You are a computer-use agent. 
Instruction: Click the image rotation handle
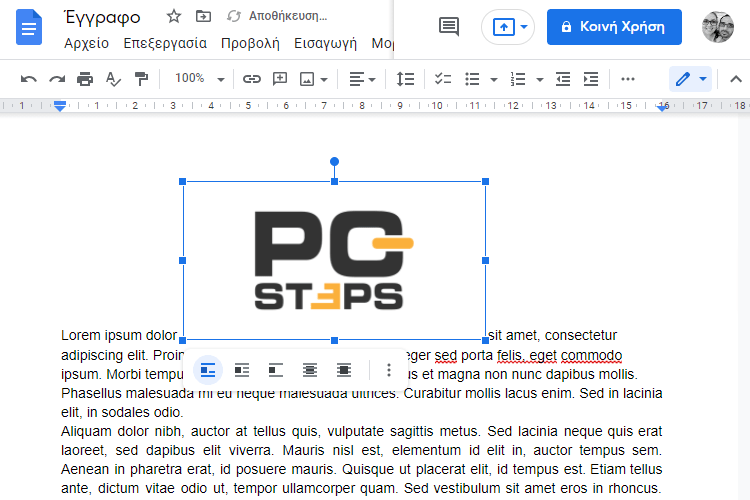point(334,162)
